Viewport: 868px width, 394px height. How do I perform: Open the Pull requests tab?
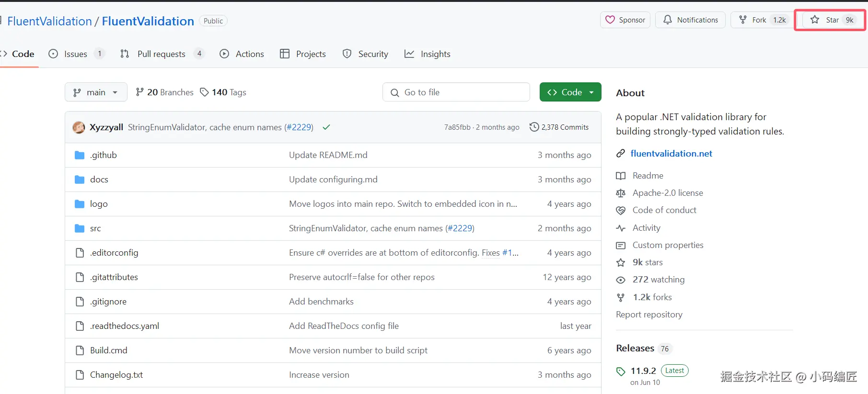click(x=161, y=54)
